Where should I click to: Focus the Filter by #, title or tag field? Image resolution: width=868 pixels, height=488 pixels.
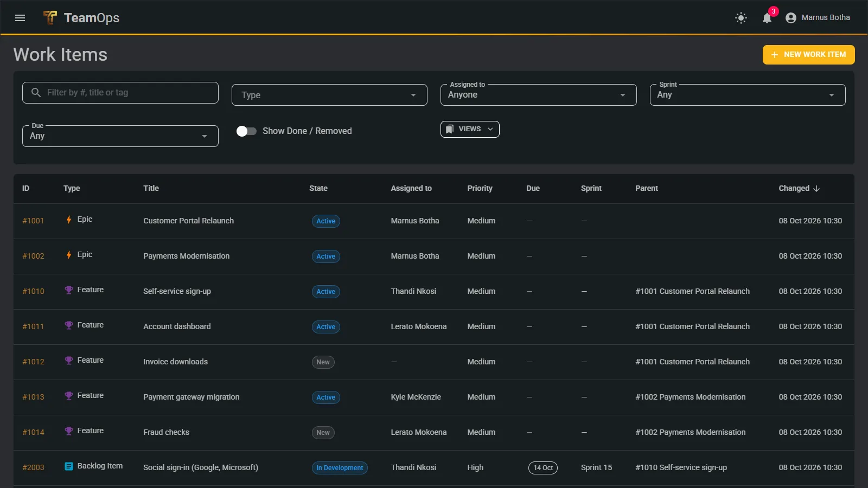click(120, 93)
